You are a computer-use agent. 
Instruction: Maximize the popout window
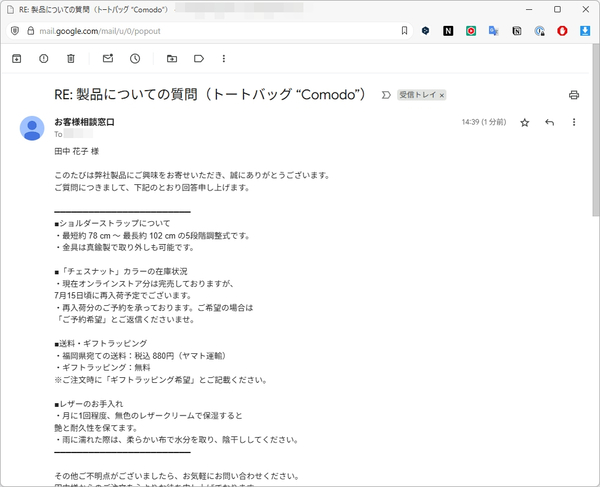[558, 10]
